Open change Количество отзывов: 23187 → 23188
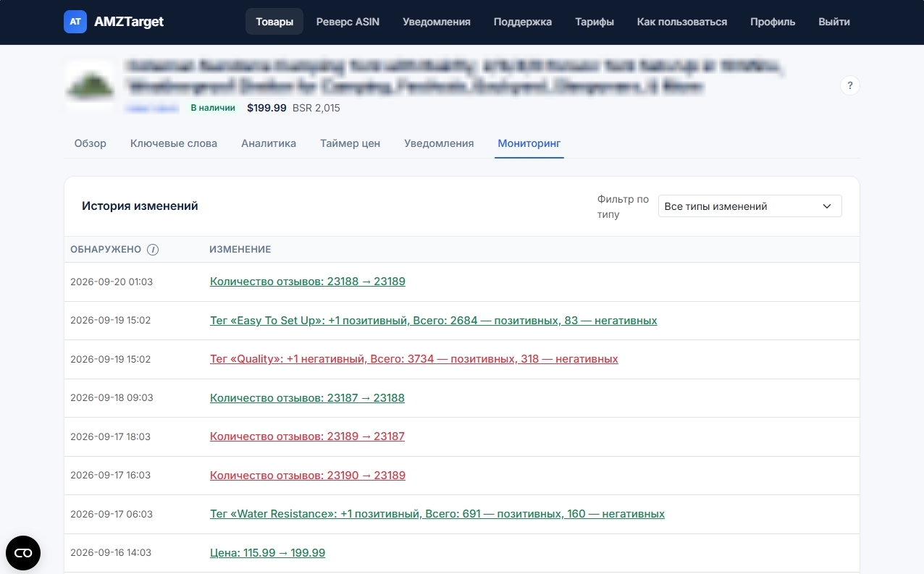Image resolution: width=924 pixels, height=574 pixels. click(307, 397)
